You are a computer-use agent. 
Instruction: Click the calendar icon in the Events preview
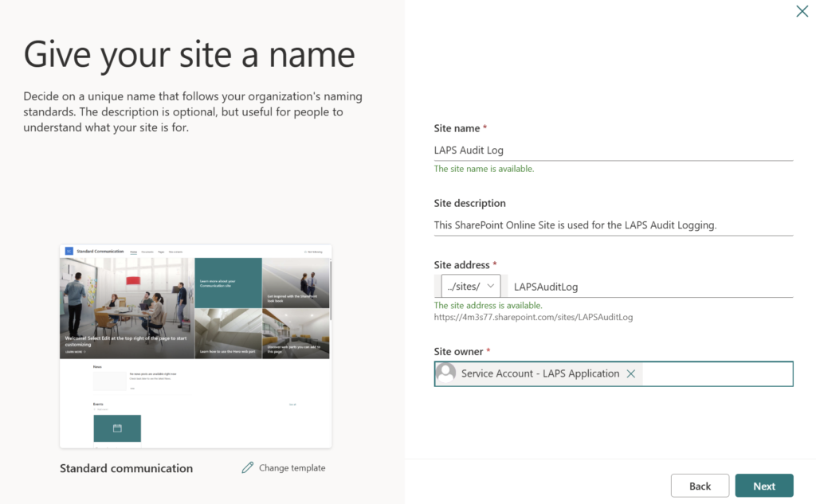tap(117, 428)
